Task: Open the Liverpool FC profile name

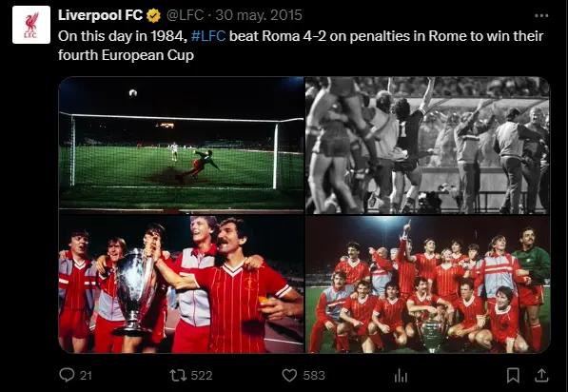Action: [x=100, y=15]
